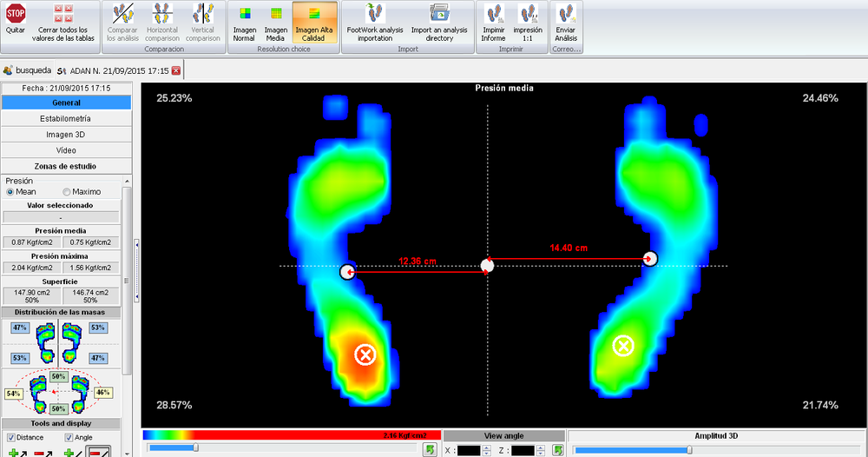Click the 147.90 cm2 surface value

(32, 295)
